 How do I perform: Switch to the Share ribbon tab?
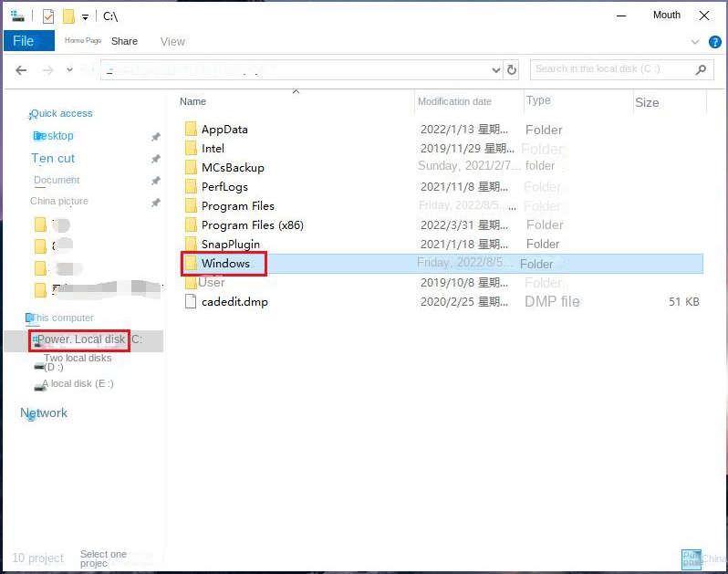point(124,41)
